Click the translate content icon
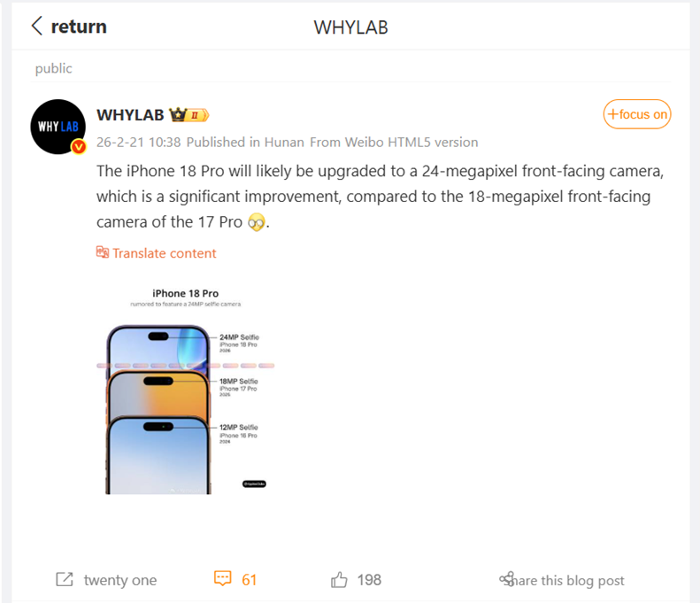 pos(103,252)
